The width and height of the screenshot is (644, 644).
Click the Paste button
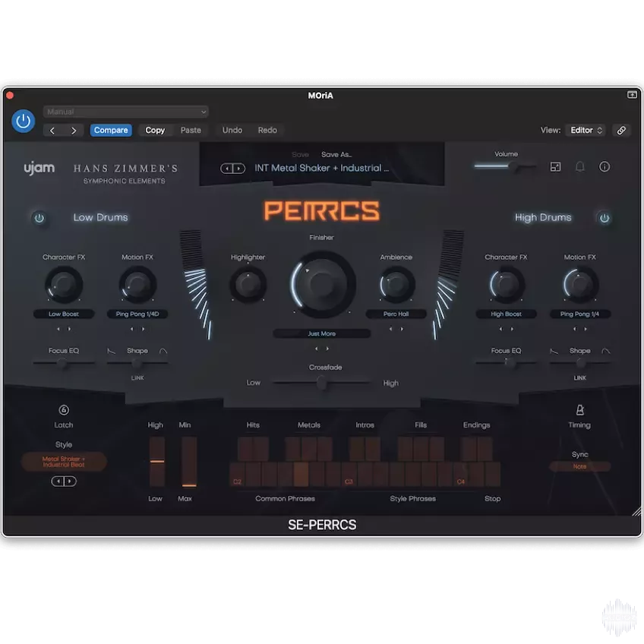click(x=191, y=130)
